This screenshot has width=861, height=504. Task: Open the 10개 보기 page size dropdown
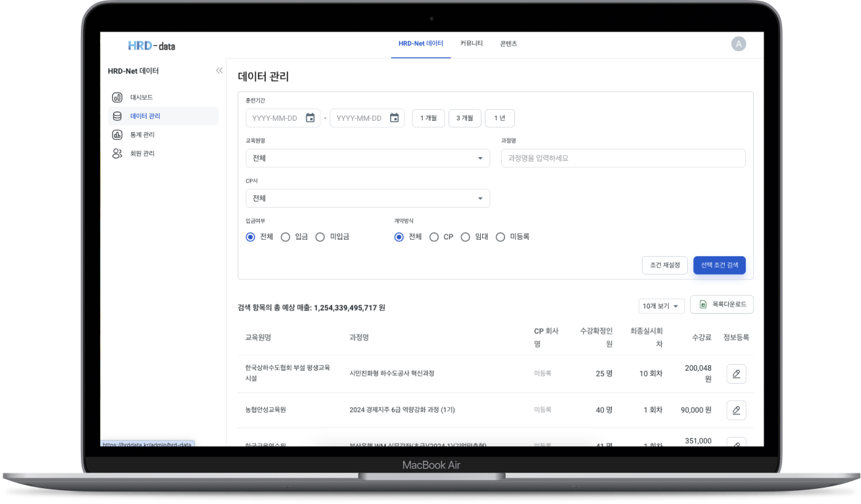tap(662, 306)
